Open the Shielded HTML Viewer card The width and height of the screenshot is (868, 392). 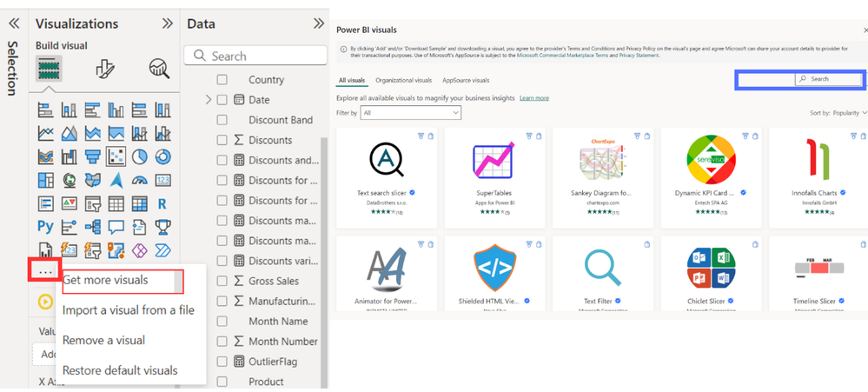pyautogui.click(x=494, y=274)
